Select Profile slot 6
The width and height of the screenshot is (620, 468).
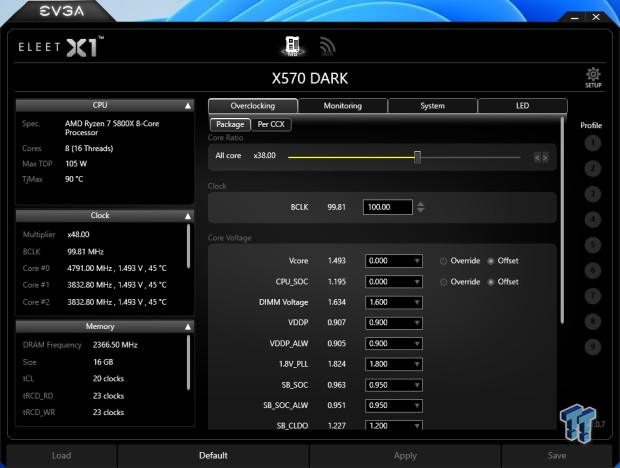click(592, 270)
